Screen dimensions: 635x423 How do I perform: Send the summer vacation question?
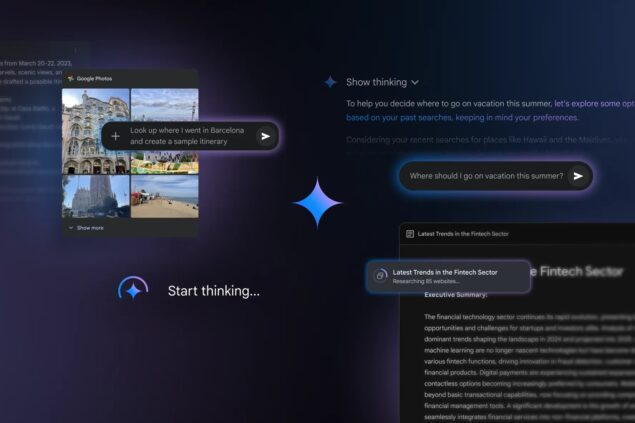coord(578,176)
